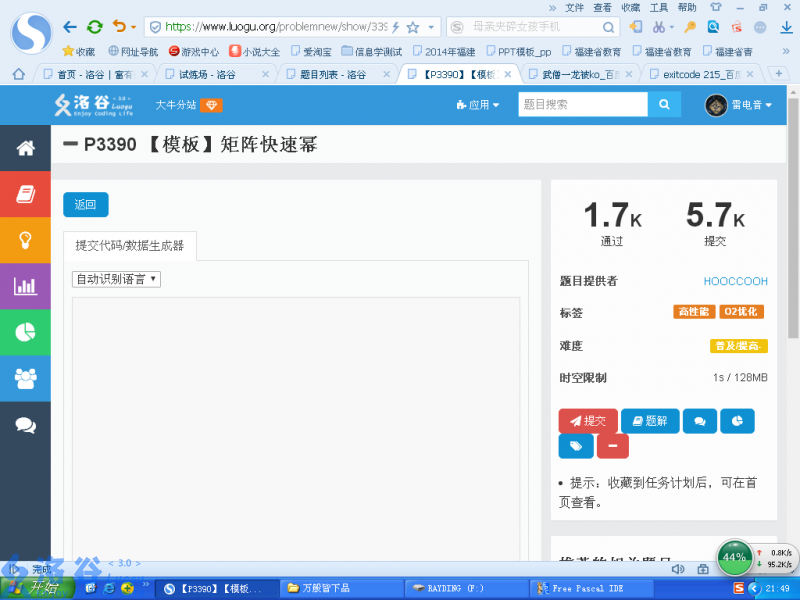Open the blue users group sidebar icon

click(x=25, y=378)
